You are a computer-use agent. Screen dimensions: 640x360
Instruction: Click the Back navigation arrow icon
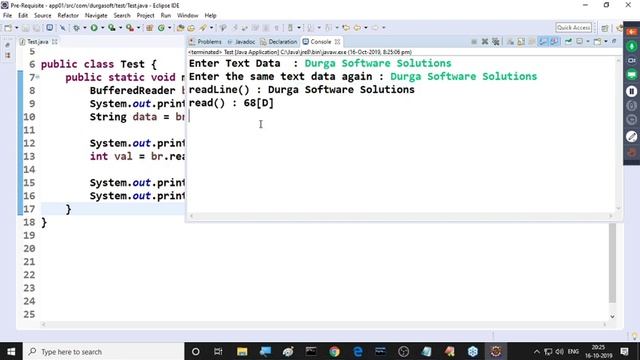tap(357, 28)
